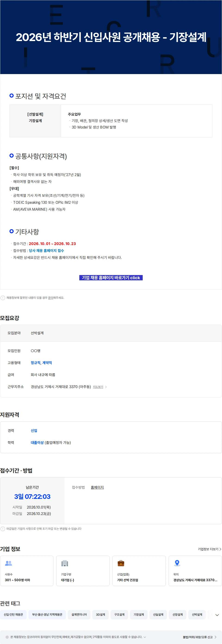The image size is (222, 644).
Task: Click the arrow after 오류 신고
Action: [216, 637]
